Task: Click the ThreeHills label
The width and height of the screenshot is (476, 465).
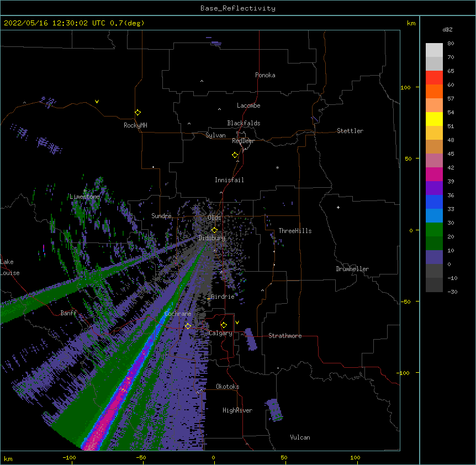Action: (x=295, y=231)
